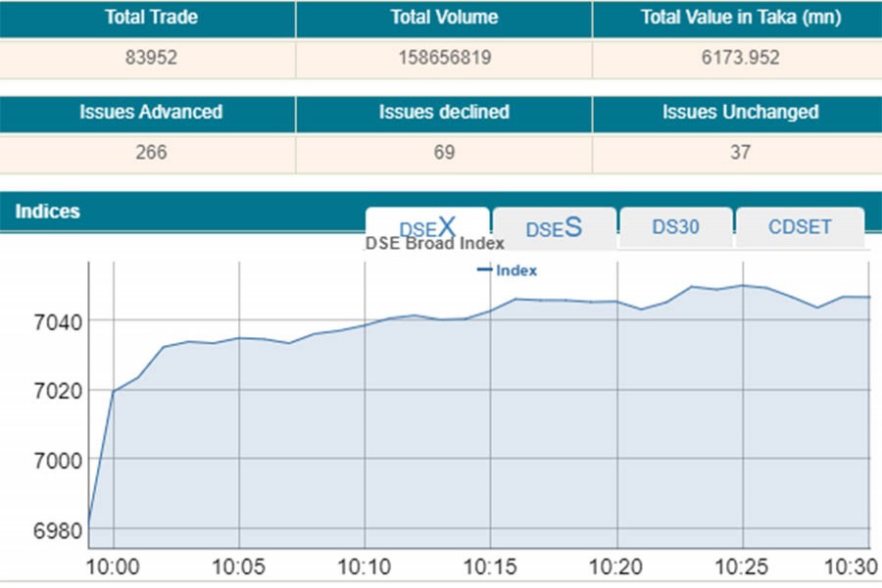
Task: Click the 10:15 time axis label
Action: tap(490, 565)
